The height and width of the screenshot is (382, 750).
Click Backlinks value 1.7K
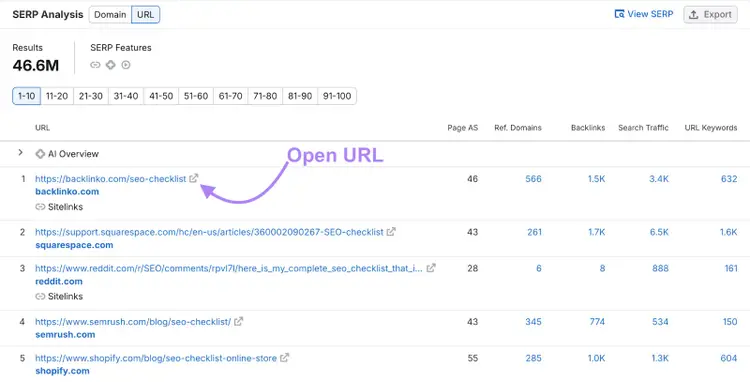point(596,232)
